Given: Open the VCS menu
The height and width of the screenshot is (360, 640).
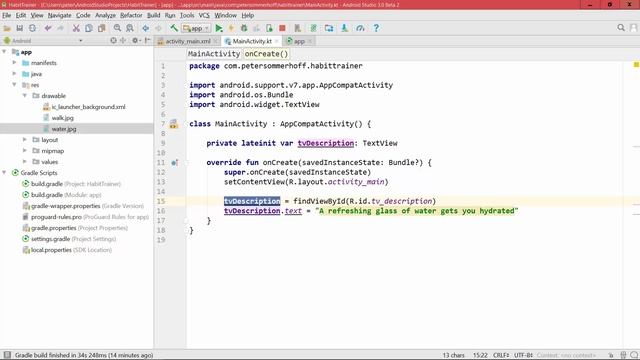Looking at the screenshot, I should [x=204, y=15].
